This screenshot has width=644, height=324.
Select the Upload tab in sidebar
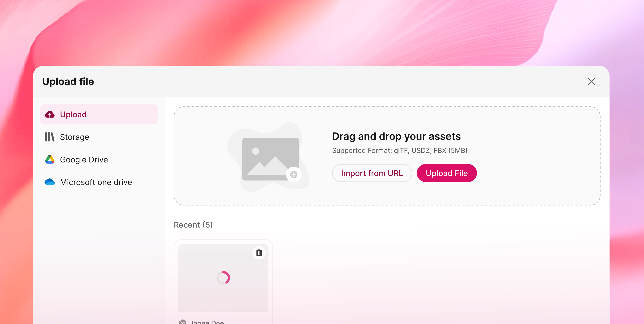[x=99, y=114]
